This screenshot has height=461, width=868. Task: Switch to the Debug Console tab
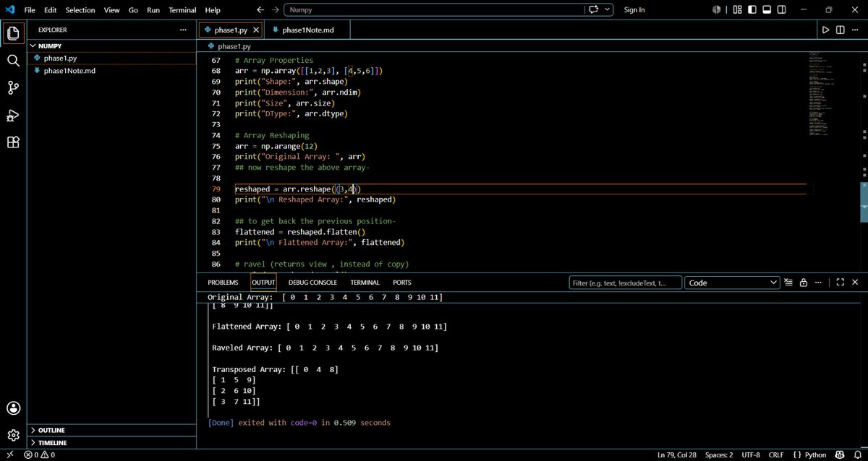tap(312, 283)
